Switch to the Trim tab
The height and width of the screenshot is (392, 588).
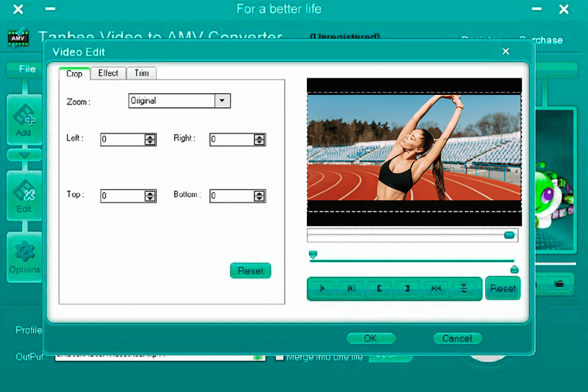point(141,73)
